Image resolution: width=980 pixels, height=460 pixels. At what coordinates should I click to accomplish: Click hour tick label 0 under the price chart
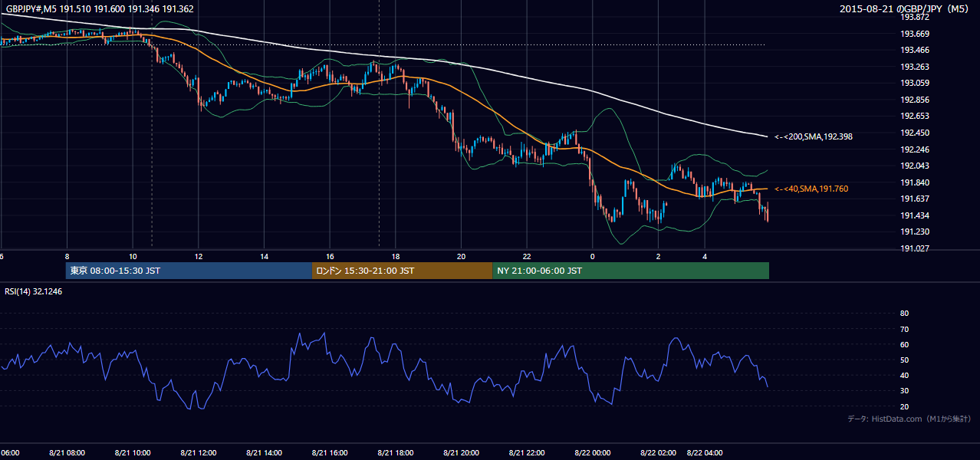coord(593,256)
